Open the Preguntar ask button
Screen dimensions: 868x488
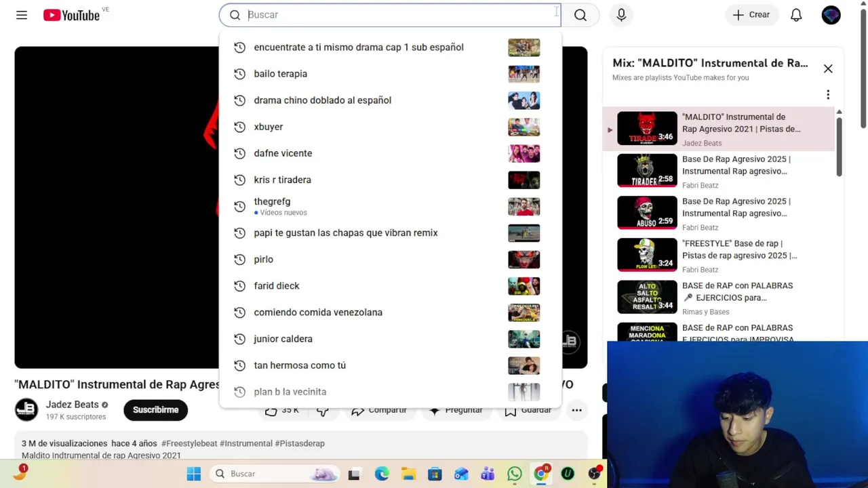pyautogui.click(x=455, y=410)
